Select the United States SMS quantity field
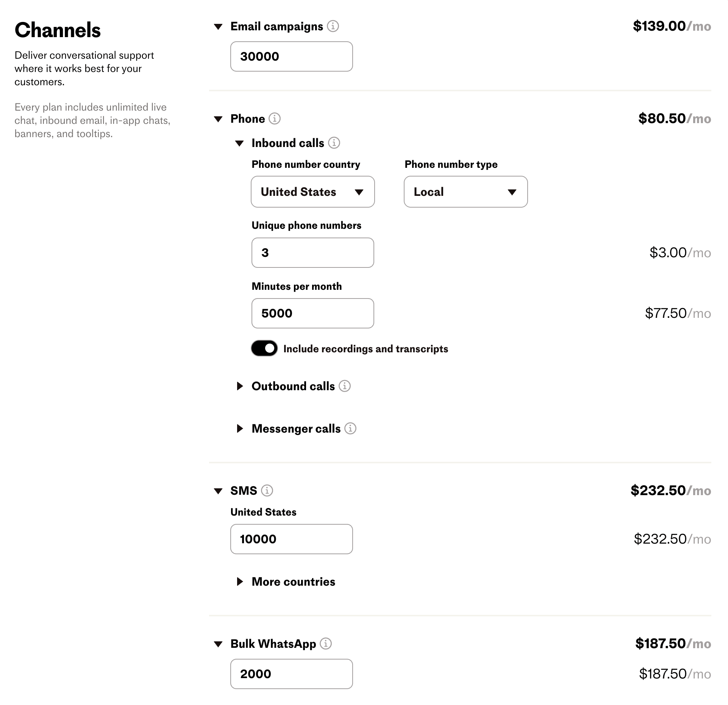Screen dimensions: 728x705 tap(291, 539)
